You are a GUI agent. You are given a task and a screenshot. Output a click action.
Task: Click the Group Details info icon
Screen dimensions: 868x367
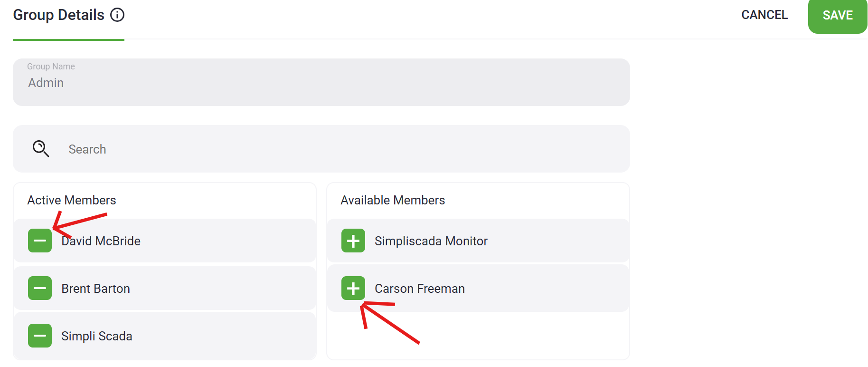(x=117, y=15)
